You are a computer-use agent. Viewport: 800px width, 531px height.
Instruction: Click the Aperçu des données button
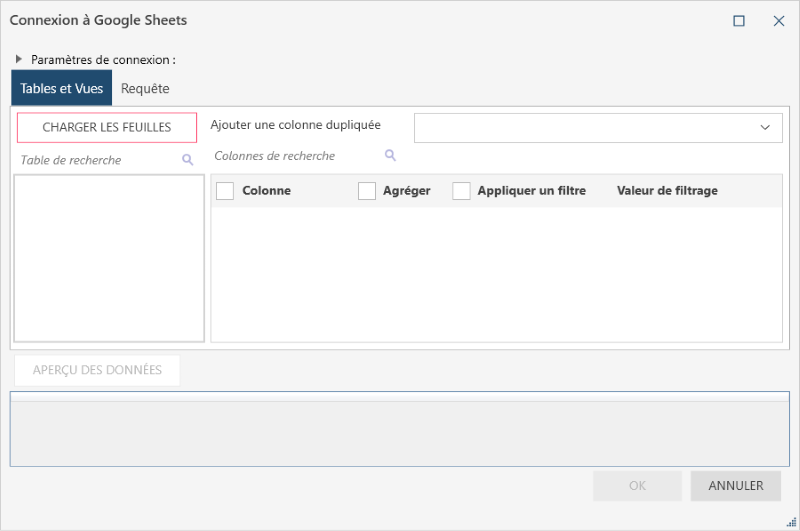coord(97,370)
